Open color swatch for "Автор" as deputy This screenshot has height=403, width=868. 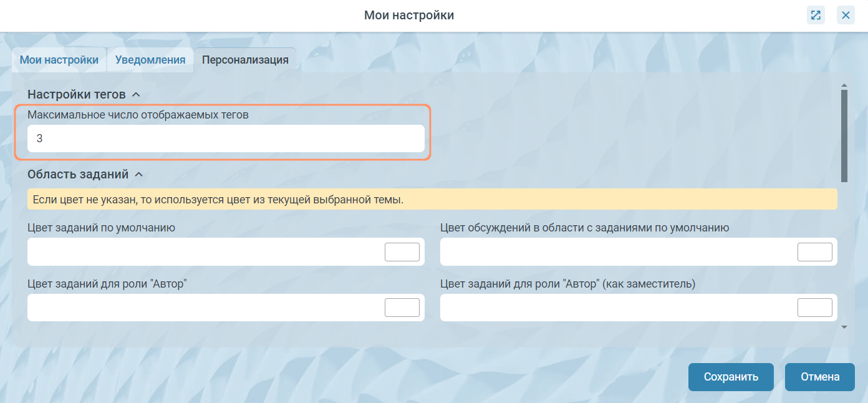click(815, 308)
